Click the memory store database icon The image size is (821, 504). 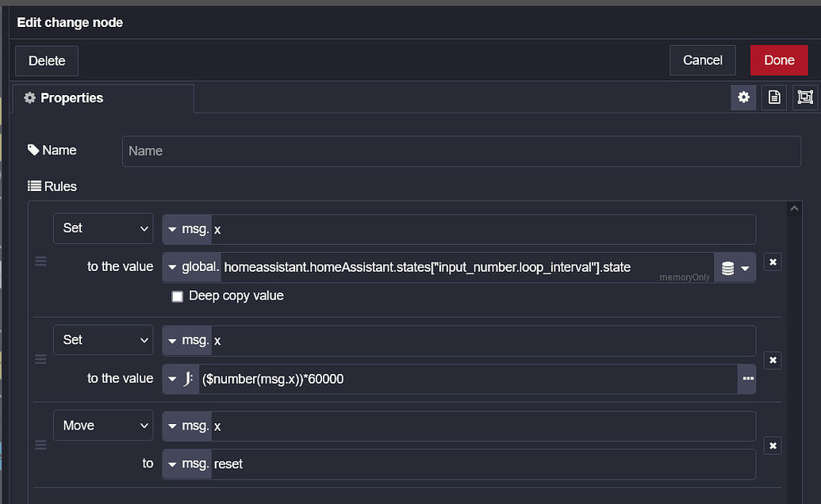point(729,267)
